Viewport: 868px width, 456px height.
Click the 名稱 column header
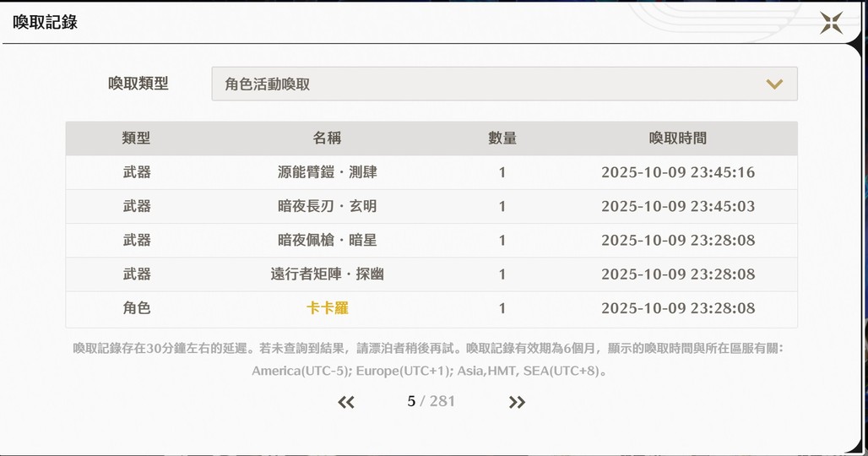[327, 138]
